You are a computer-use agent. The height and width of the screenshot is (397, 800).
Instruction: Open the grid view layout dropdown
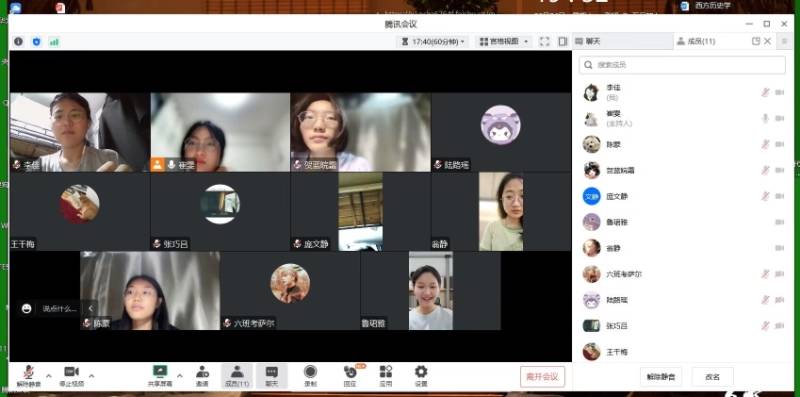click(x=504, y=42)
